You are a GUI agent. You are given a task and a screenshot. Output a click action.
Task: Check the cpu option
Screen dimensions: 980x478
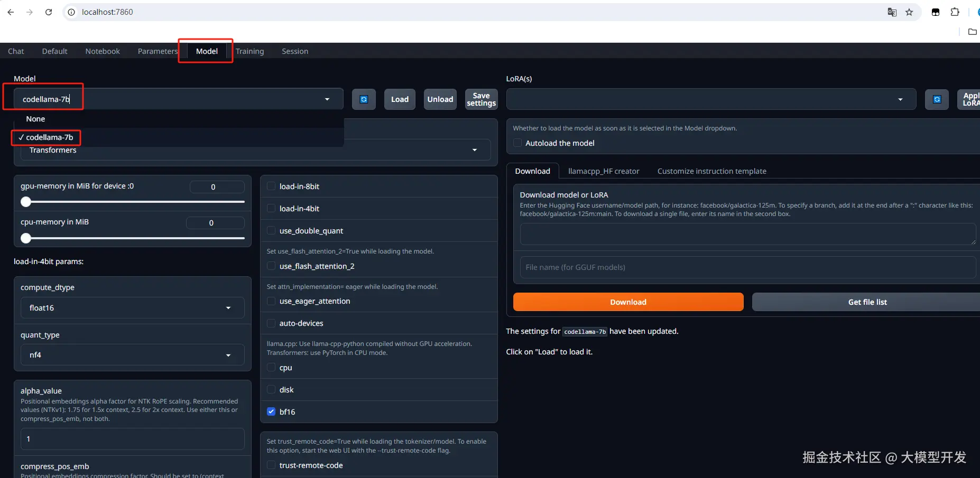coord(271,368)
